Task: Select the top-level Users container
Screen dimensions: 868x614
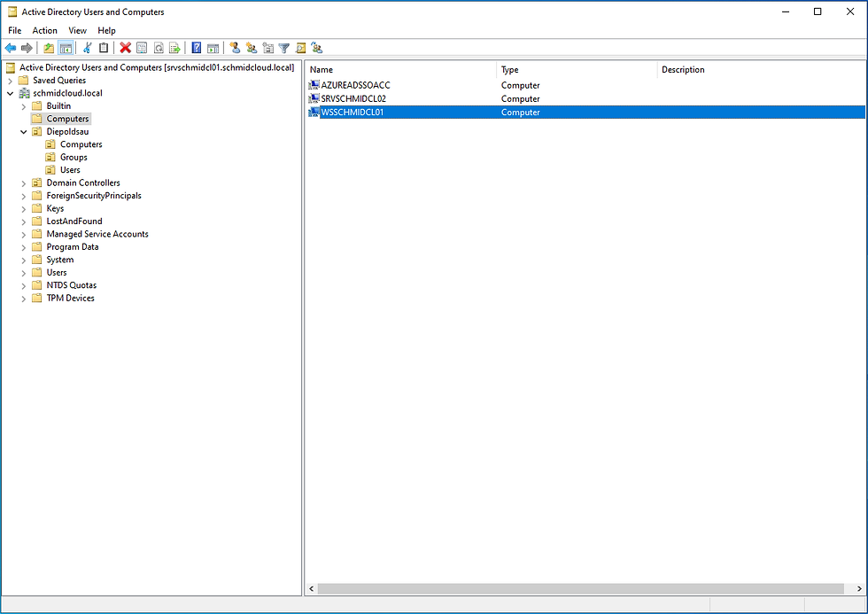Action: pos(57,272)
